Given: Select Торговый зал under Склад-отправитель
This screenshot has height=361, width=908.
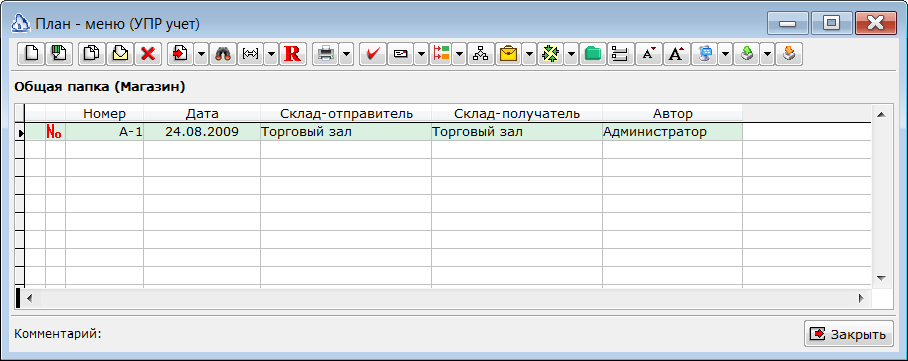Looking at the screenshot, I should pyautogui.click(x=346, y=132).
